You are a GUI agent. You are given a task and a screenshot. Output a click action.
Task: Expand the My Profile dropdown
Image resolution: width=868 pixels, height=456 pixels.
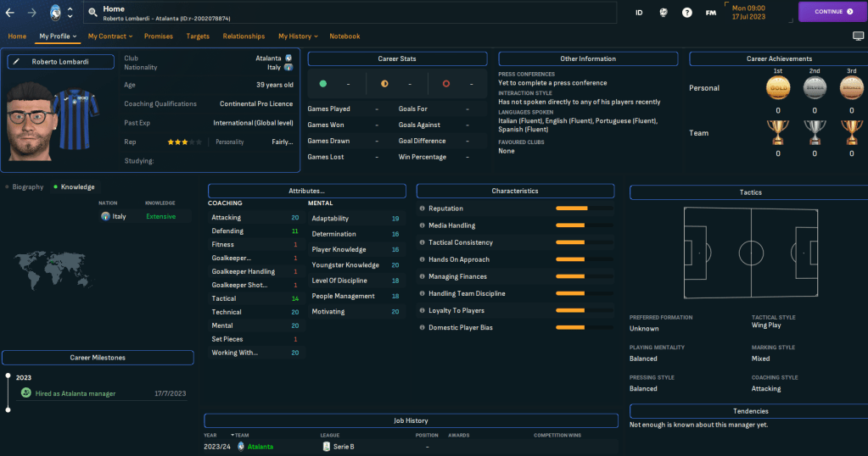(x=58, y=36)
